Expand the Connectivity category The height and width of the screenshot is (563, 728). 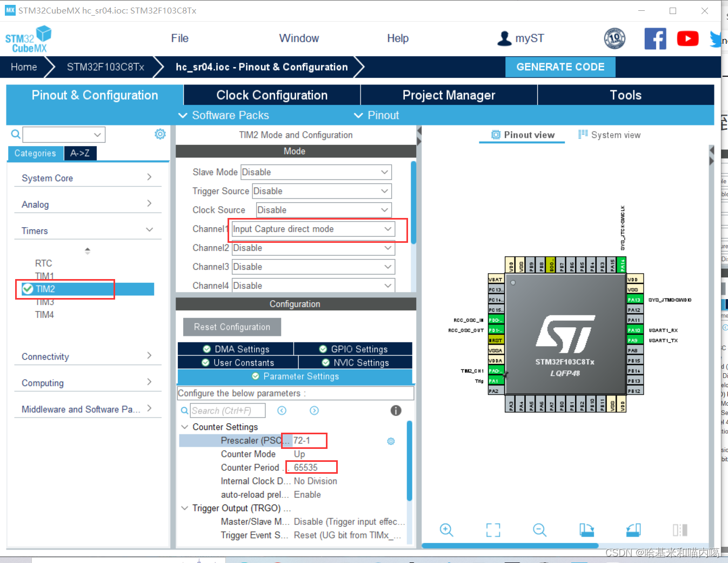(88, 356)
